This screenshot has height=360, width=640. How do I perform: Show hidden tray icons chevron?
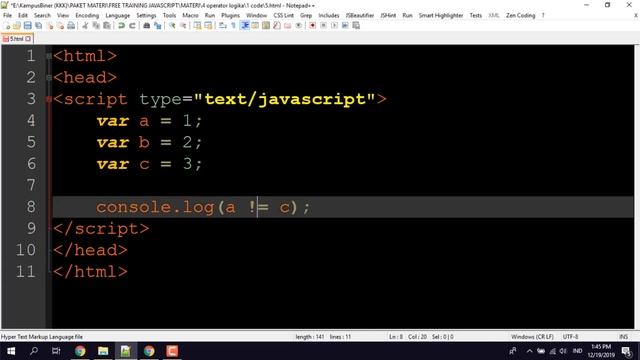[x=529, y=351]
